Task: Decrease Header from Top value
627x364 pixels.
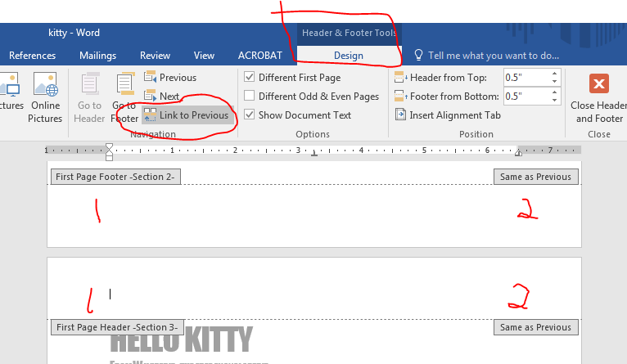Action: [x=555, y=81]
